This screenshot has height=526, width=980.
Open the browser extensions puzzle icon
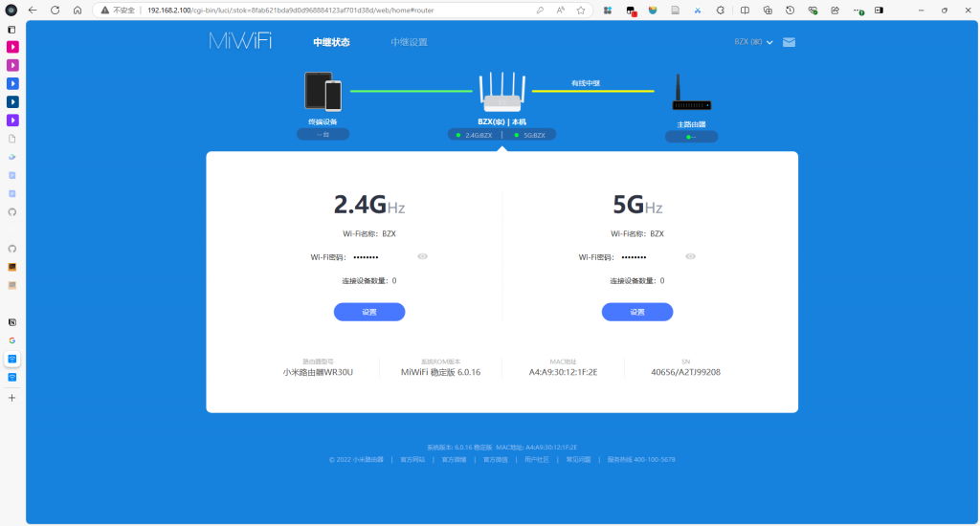coord(721,10)
